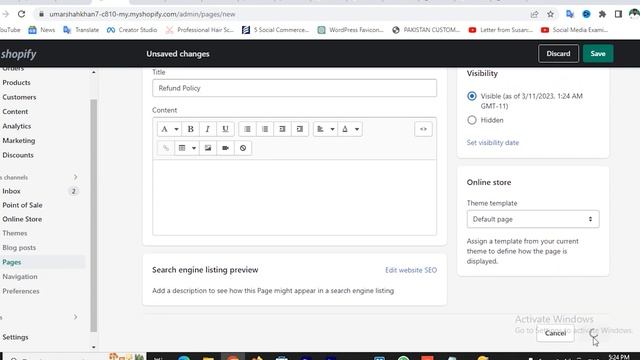Open Social Media Exami... bookmark

click(x=574, y=30)
